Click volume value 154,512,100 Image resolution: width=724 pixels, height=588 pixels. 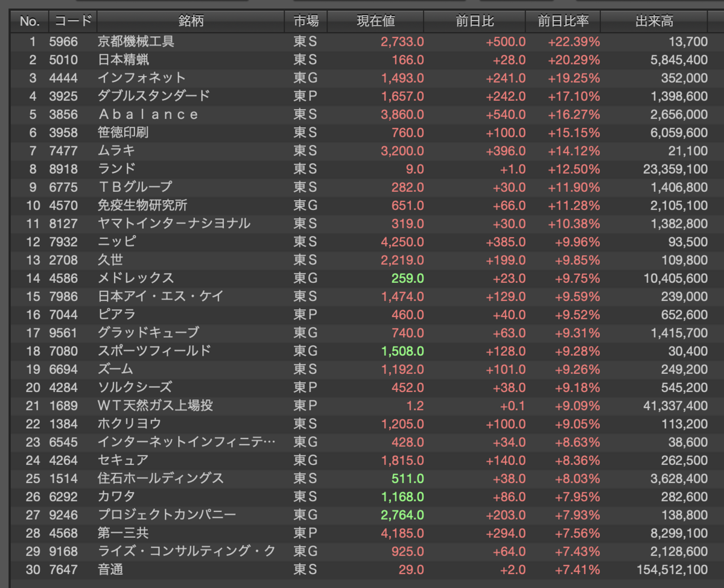coord(672,569)
